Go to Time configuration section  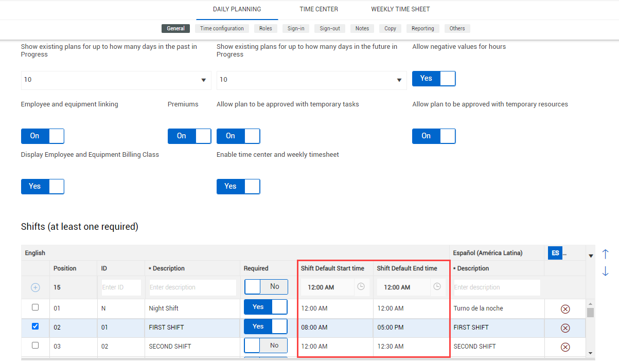click(x=222, y=29)
